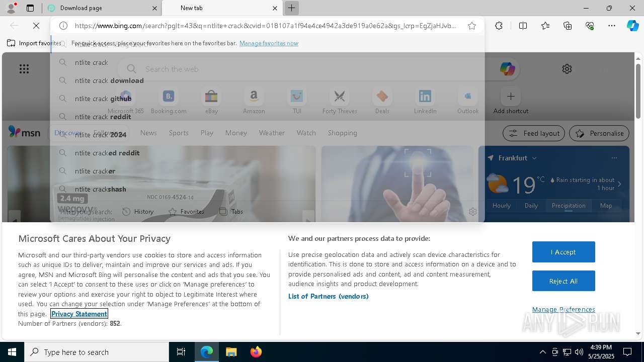Screen dimensions: 644x362
Task: Open Amazon shortcut
Action: coord(254,101)
